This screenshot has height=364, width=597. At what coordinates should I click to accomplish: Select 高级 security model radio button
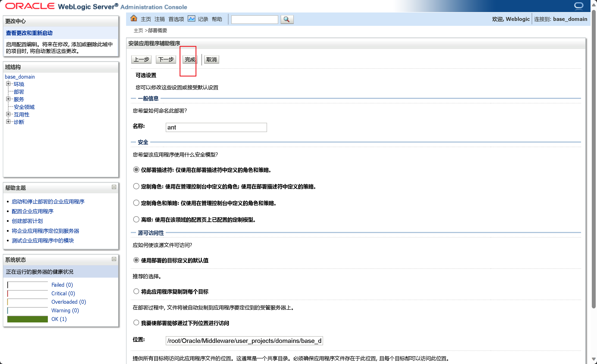[136, 219]
